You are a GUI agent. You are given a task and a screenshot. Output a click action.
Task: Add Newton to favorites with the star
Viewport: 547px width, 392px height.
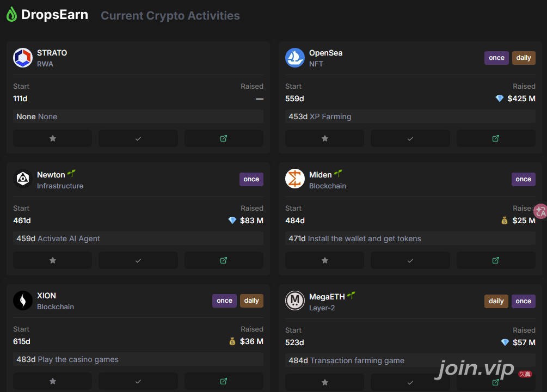coord(53,260)
